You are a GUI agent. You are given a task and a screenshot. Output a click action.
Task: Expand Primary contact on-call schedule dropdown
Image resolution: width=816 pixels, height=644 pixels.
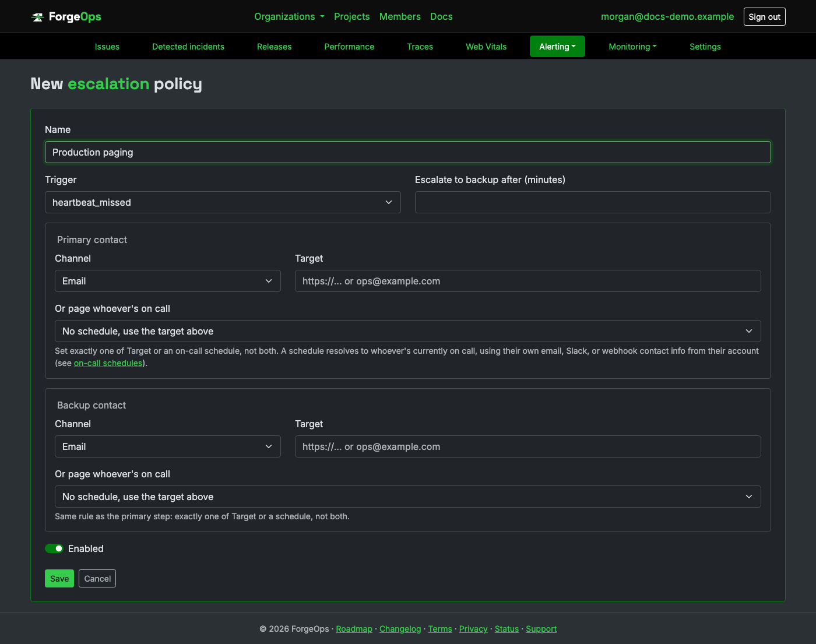click(408, 331)
